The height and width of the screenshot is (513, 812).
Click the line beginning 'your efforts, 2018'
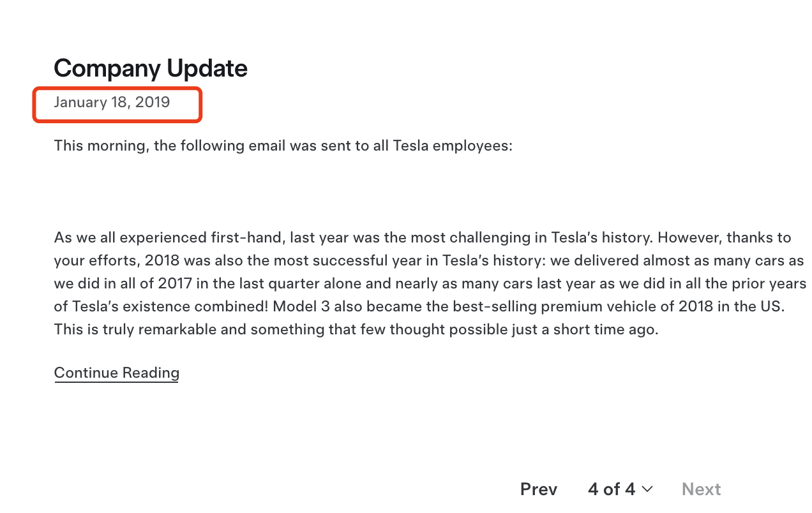pyautogui.click(x=429, y=260)
